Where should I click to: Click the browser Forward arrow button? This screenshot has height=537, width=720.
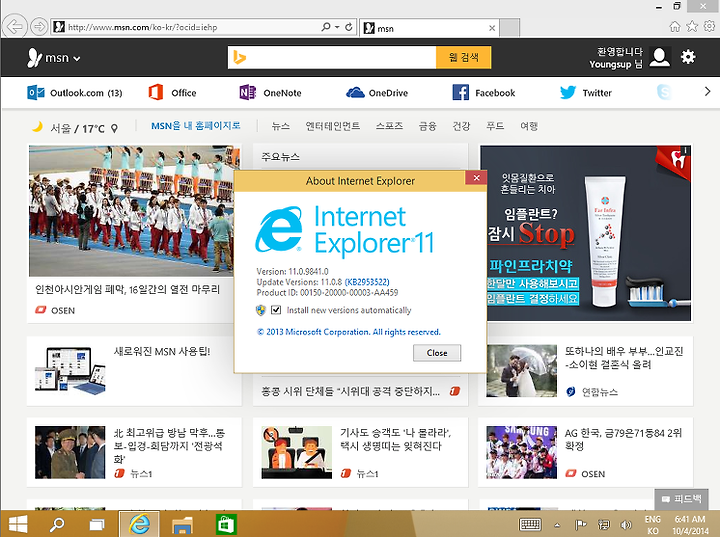pos(39,27)
